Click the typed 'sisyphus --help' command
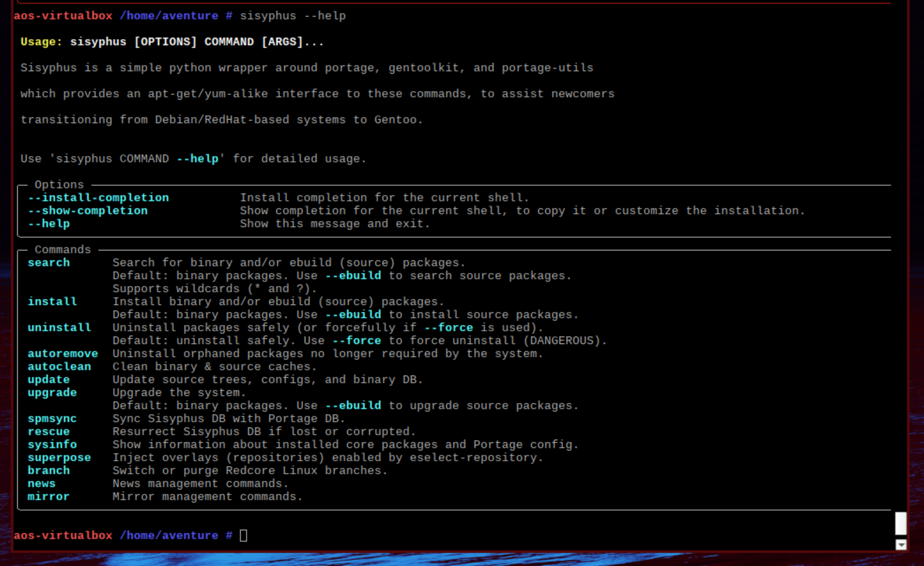Viewport: 924px width, 566px height. [293, 16]
